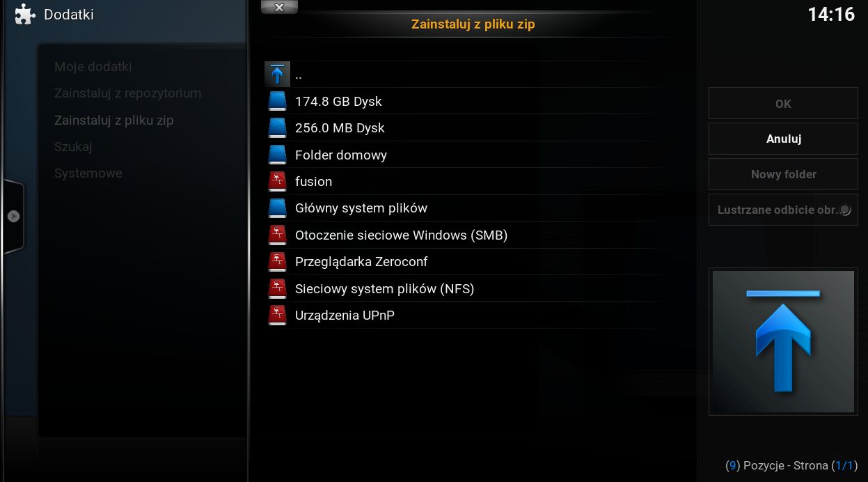The height and width of the screenshot is (482, 868).
Task: Click the Przeglądarka Zeroconf red icon
Action: (277, 261)
